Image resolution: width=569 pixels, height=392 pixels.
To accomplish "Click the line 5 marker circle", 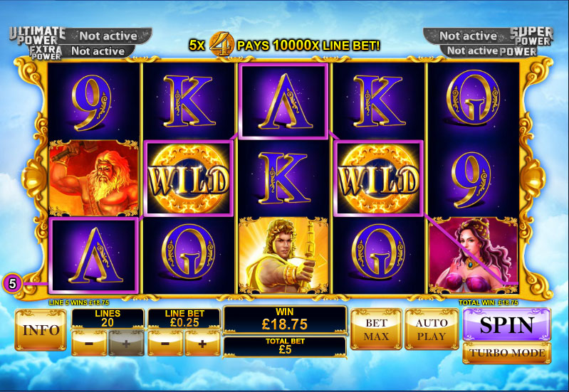I will click(x=13, y=284).
